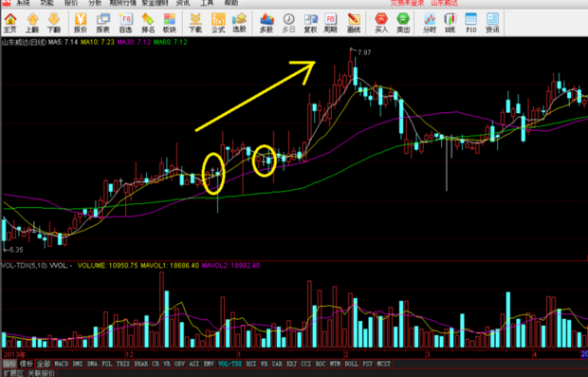The width and height of the screenshot is (588, 377).
Task: Click the 5.35 low price marker
Action: 16,250
